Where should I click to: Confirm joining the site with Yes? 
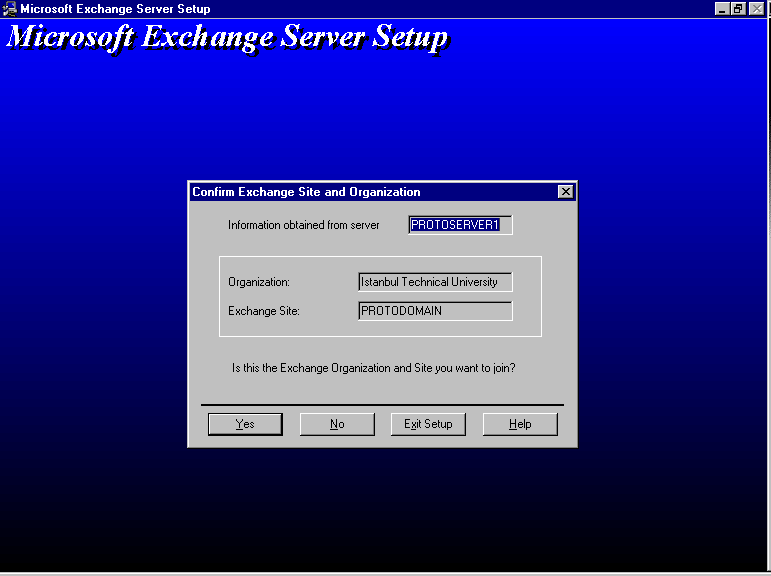(x=245, y=424)
